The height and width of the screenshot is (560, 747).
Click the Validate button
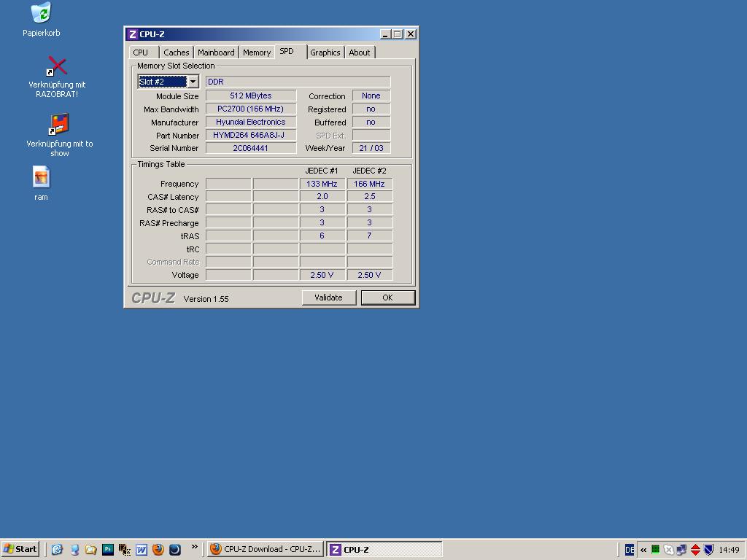point(329,297)
